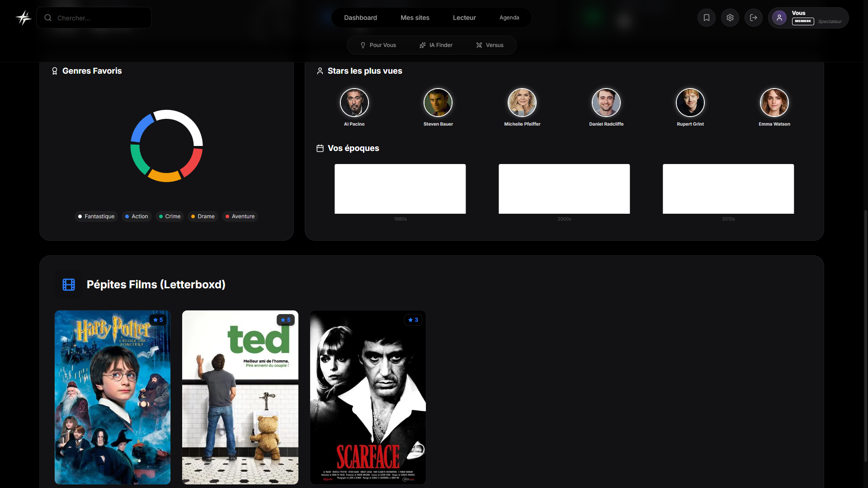Click the logout arrow icon
The image size is (868, 488).
753,18
